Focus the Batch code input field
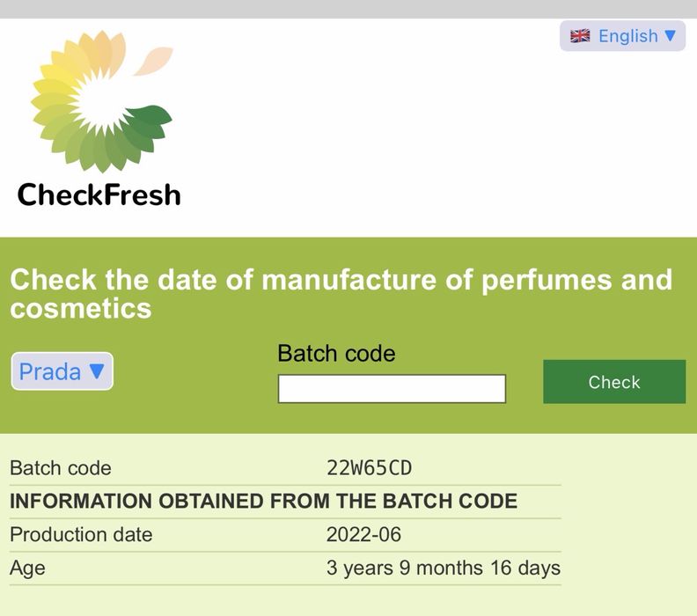This screenshot has width=697, height=616. coord(392,388)
